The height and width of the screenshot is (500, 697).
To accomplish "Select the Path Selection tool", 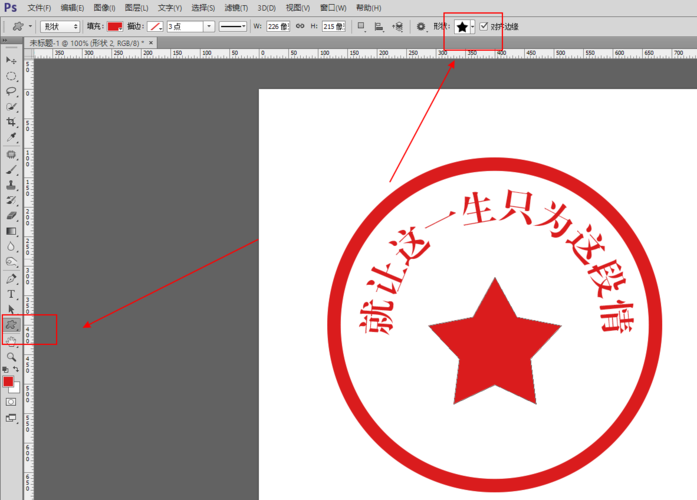I will tap(11, 309).
